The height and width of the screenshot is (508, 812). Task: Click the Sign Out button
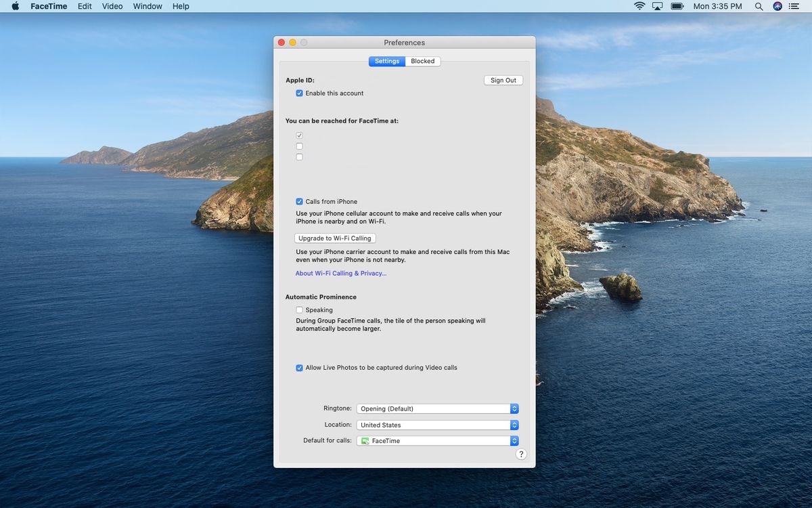(x=503, y=80)
